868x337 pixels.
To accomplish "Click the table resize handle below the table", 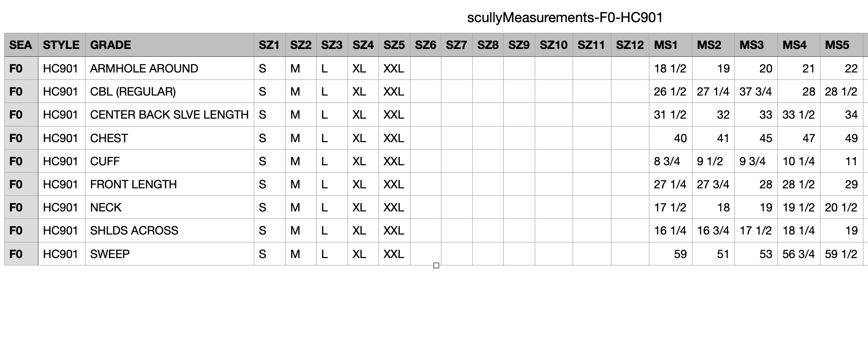I will coord(436,265).
